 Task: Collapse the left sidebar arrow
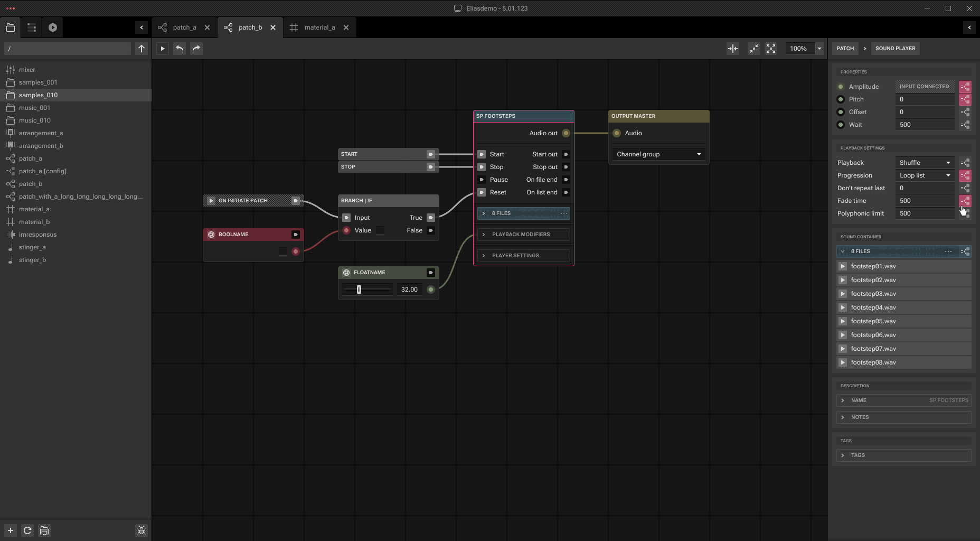point(142,27)
